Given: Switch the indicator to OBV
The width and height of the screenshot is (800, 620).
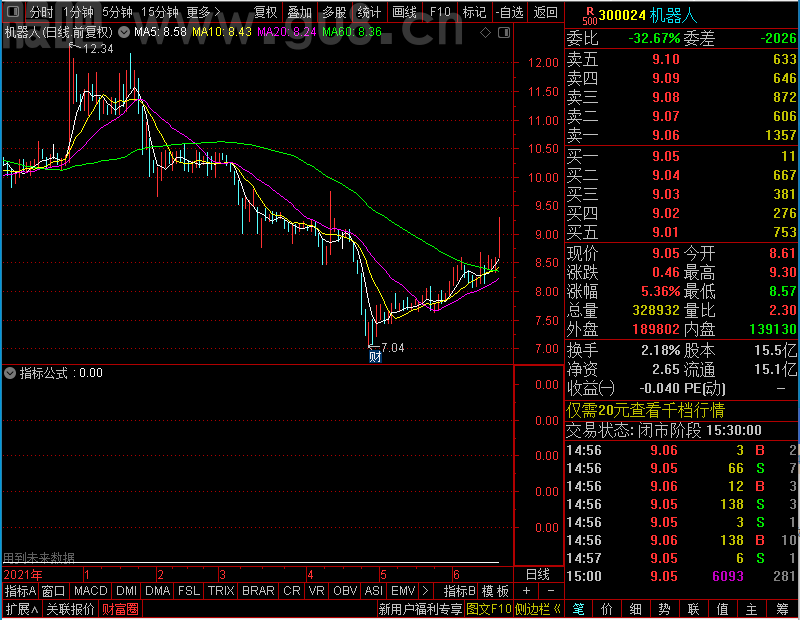Looking at the screenshot, I should 345,591.
